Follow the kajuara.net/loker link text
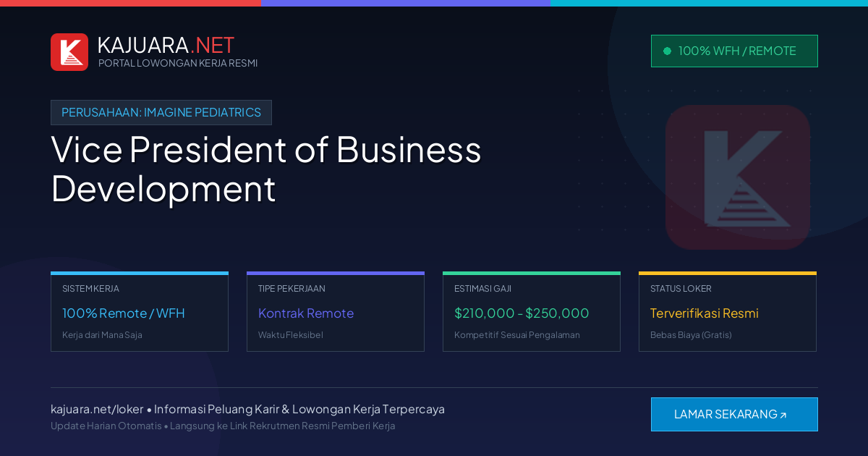This screenshot has height=456, width=868. click(97, 409)
